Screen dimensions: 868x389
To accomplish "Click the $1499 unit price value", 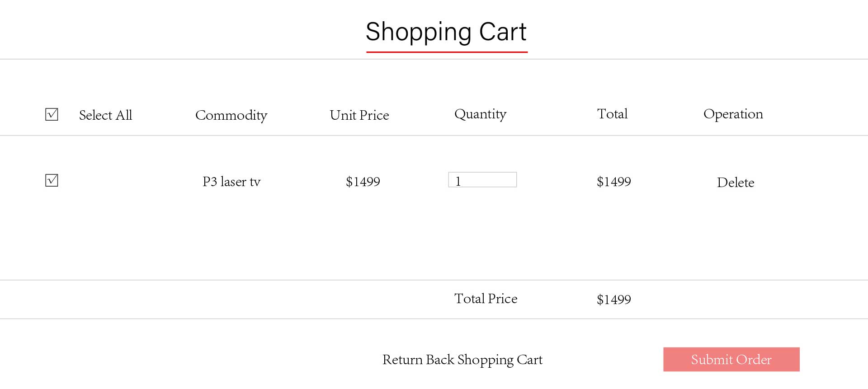I will 363,182.
